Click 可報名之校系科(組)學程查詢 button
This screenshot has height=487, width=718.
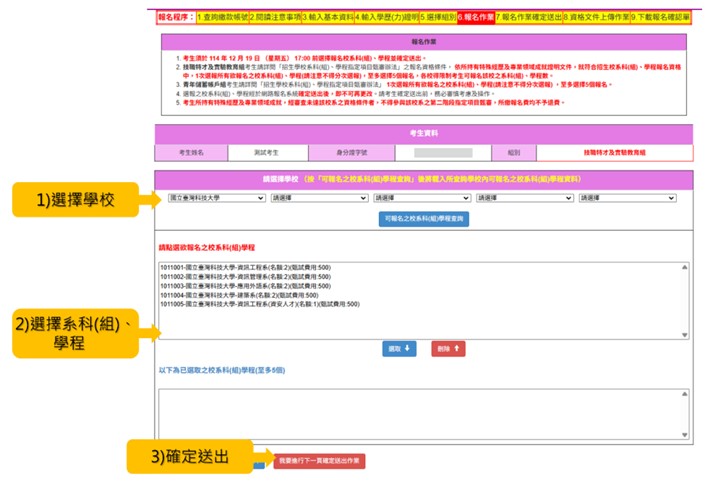[x=421, y=219]
